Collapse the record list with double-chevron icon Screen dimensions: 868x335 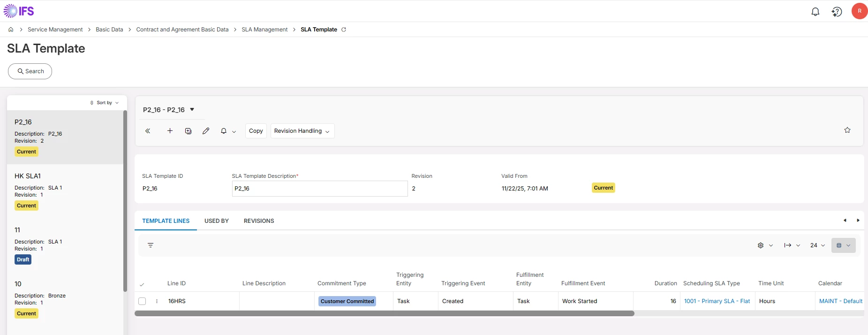pyautogui.click(x=148, y=131)
